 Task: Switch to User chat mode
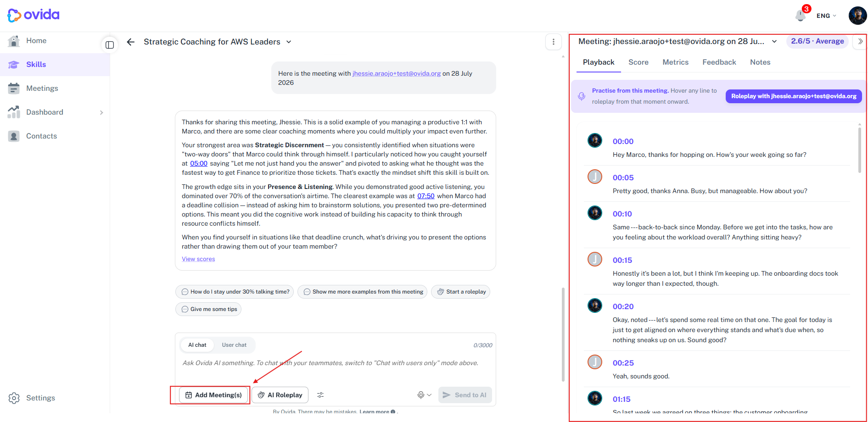234,345
